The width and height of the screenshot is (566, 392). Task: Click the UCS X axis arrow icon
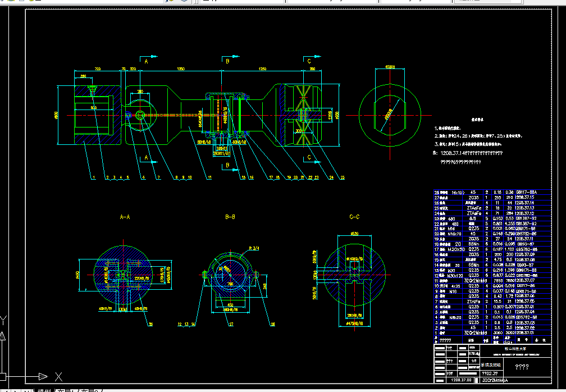click(42, 376)
